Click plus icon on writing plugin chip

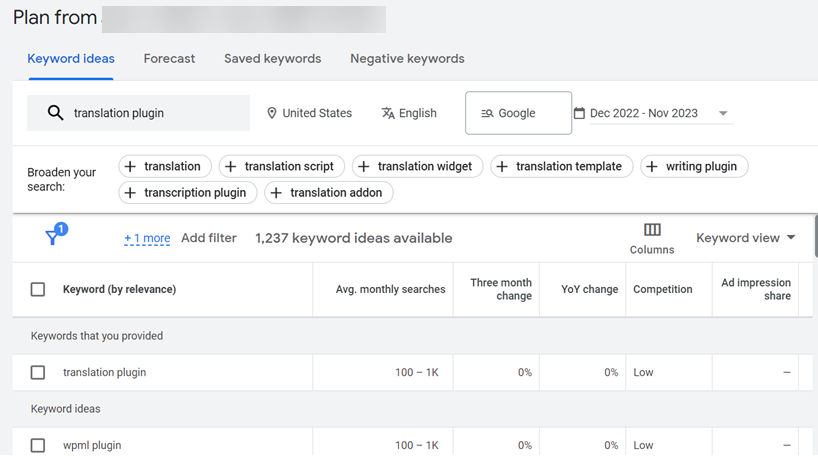[x=652, y=166]
